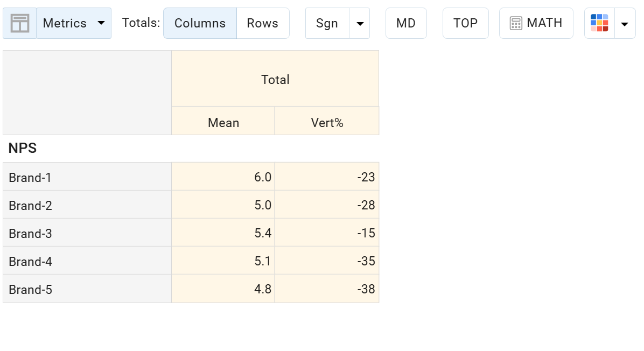Click the MATH button
644x351 pixels.
[x=536, y=23]
